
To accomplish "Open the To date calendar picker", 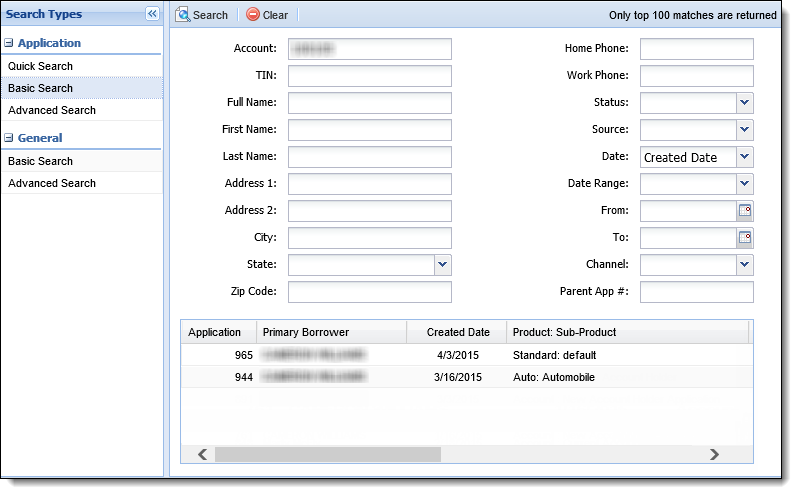I will click(x=744, y=237).
